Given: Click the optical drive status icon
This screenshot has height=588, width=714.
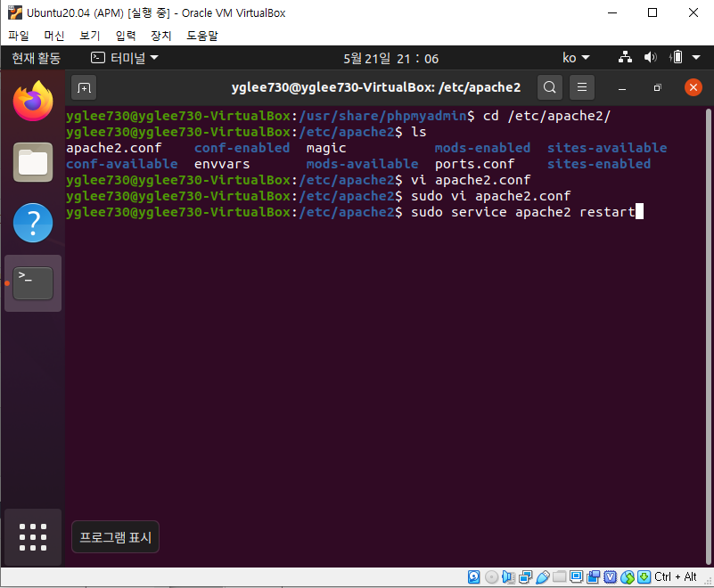Looking at the screenshot, I should [x=491, y=577].
